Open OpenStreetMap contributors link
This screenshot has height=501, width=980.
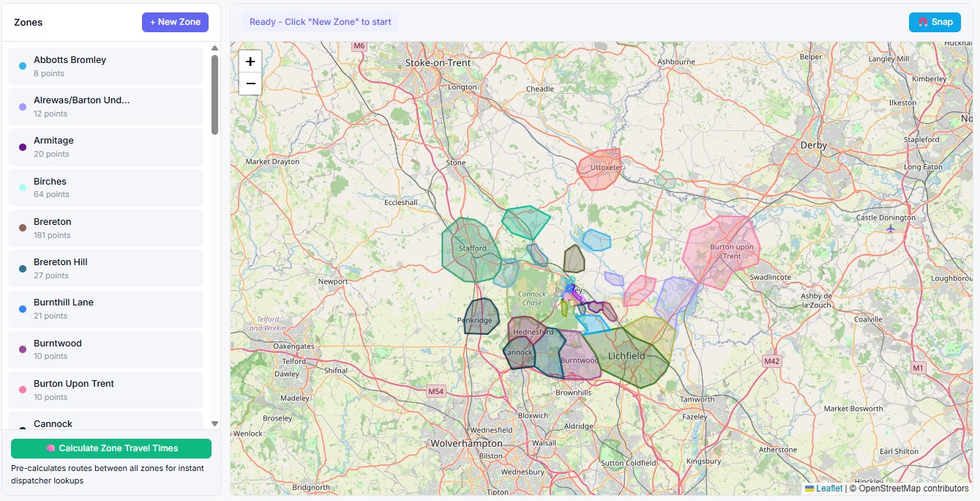tap(913, 489)
